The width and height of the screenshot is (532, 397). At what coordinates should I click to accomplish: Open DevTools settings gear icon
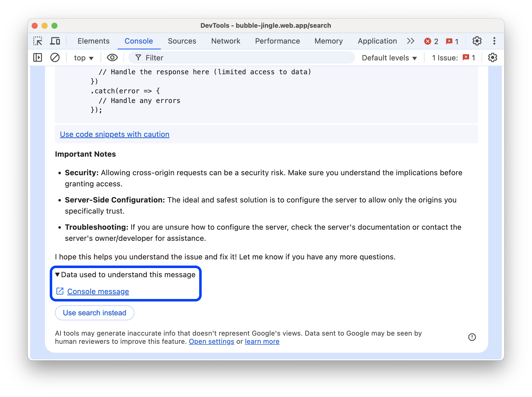point(477,41)
